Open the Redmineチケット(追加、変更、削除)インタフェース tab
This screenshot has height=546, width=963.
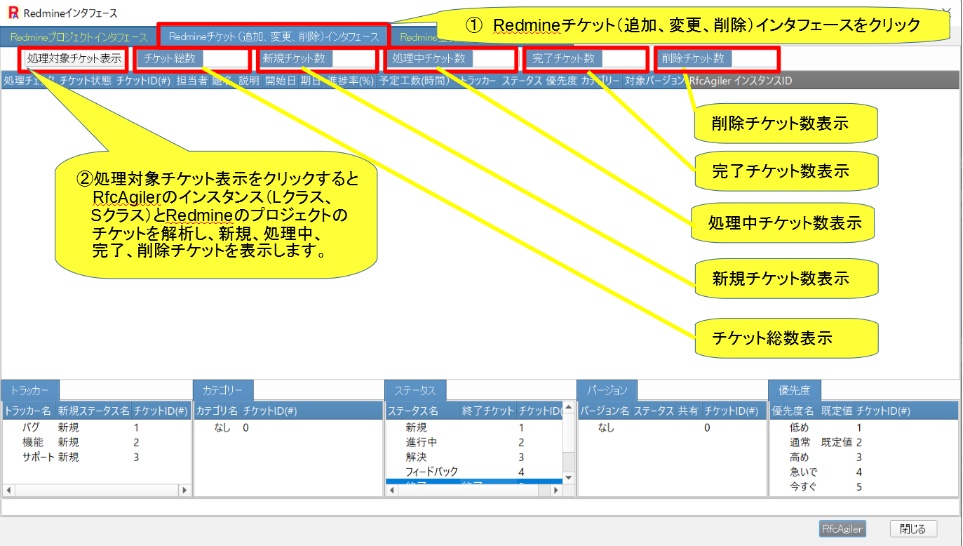point(273,36)
